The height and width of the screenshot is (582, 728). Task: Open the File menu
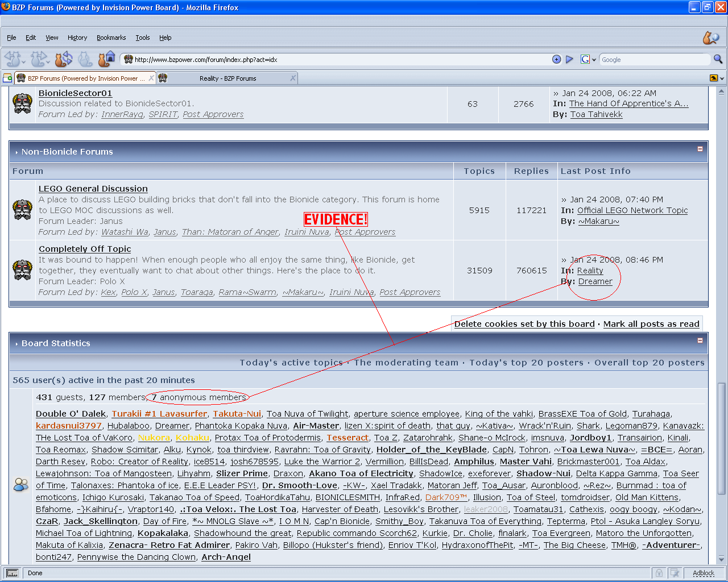tap(11, 38)
